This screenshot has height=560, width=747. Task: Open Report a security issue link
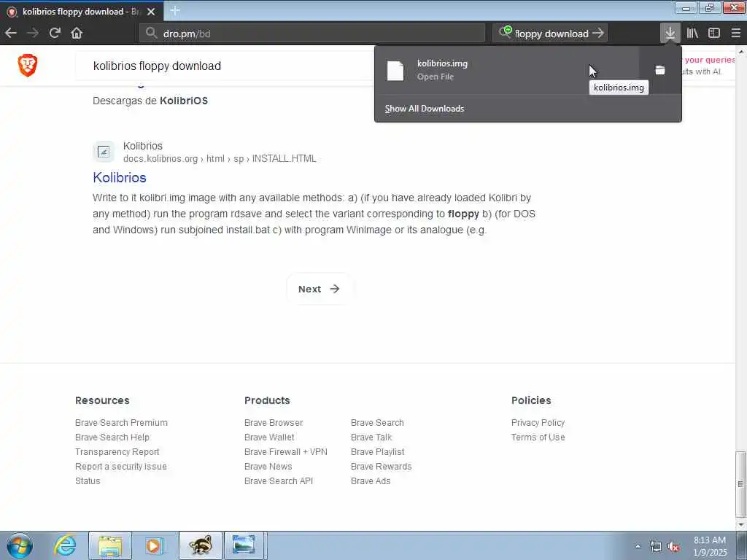click(x=121, y=467)
